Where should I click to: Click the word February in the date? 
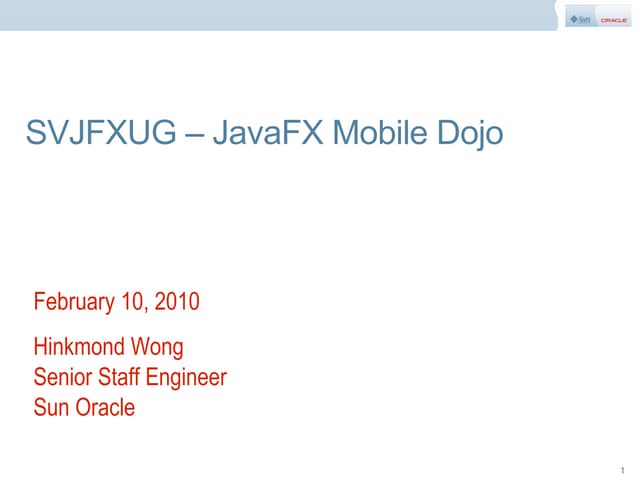(75, 301)
